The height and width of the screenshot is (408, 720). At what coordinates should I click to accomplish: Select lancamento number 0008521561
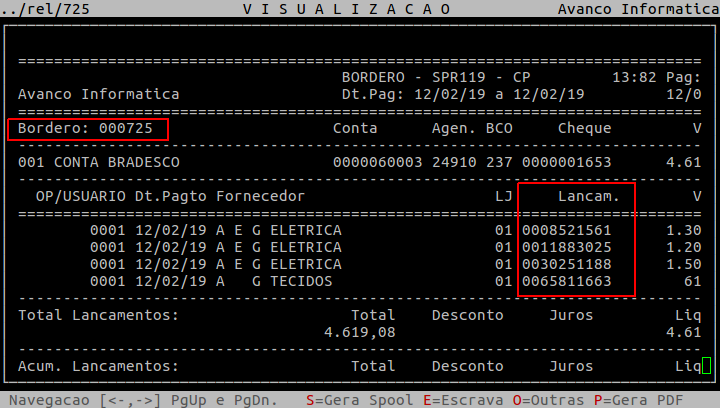coord(566,231)
